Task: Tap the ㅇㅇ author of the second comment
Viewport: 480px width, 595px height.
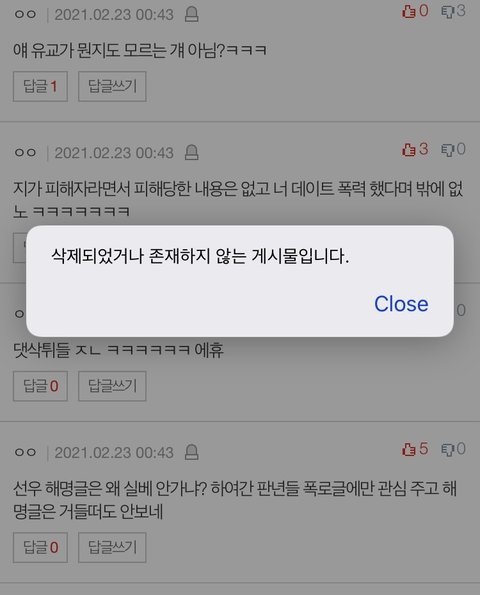Action: [25, 153]
